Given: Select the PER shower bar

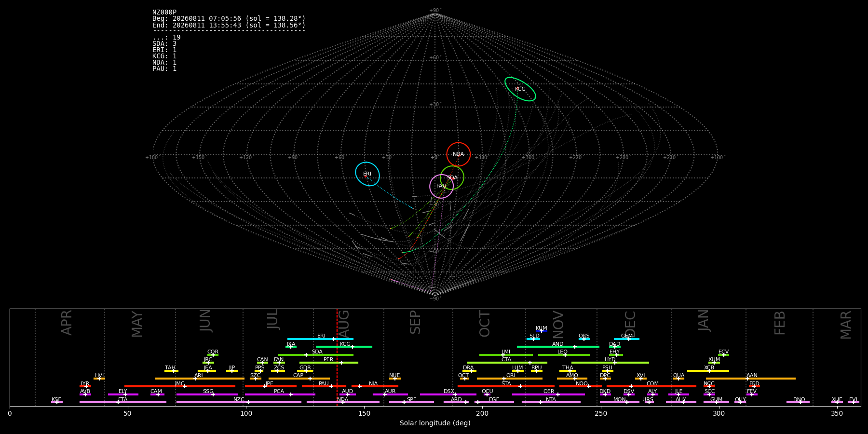Looking at the screenshot, I should pyautogui.click(x=329, y=363).
